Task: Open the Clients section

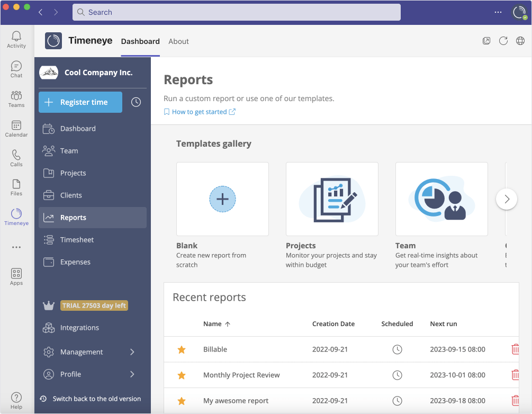Action: [70, 195]
